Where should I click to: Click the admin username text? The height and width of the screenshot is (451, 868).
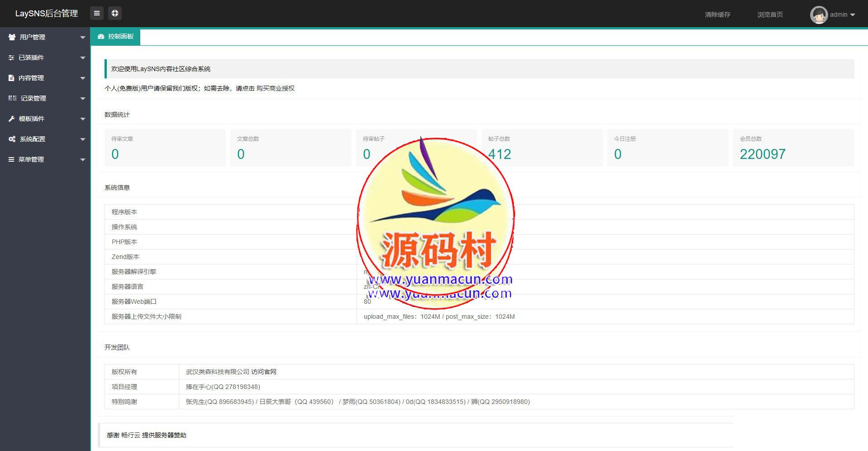[839, 14]
